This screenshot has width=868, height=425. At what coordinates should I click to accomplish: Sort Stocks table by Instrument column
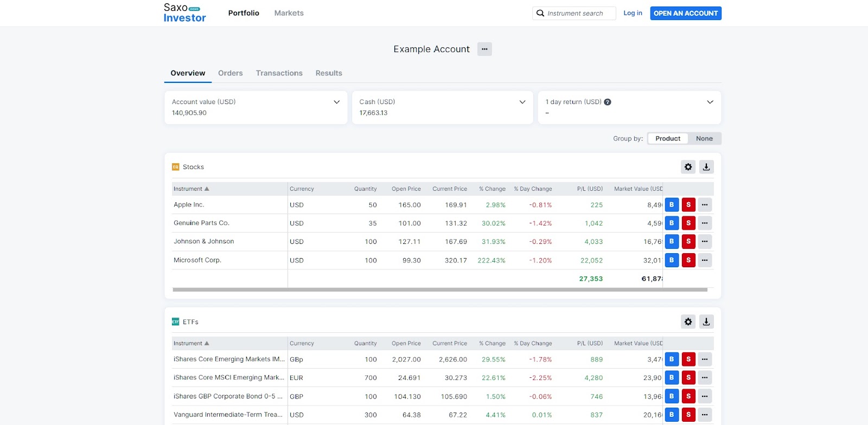(x=191, y=189)
